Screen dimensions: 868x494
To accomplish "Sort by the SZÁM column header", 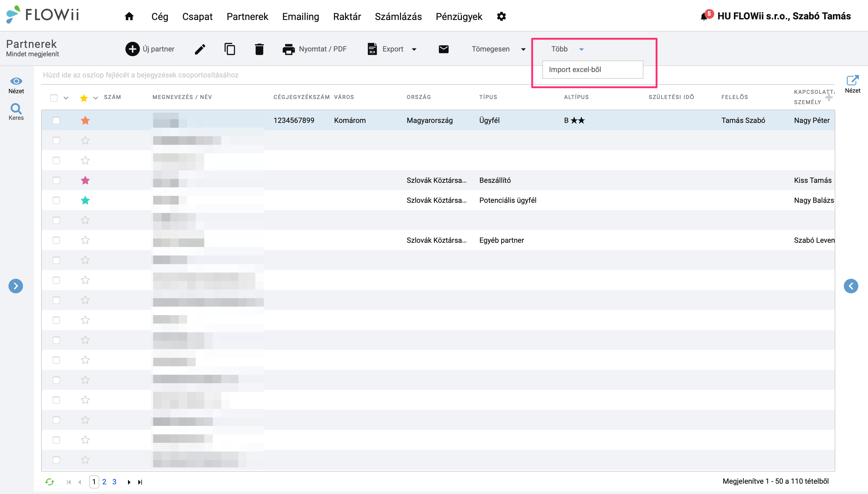I will [x=112, y=97].
